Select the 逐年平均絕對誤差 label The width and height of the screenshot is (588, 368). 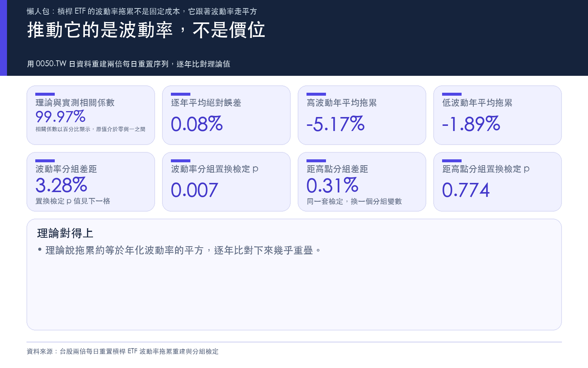206,103
